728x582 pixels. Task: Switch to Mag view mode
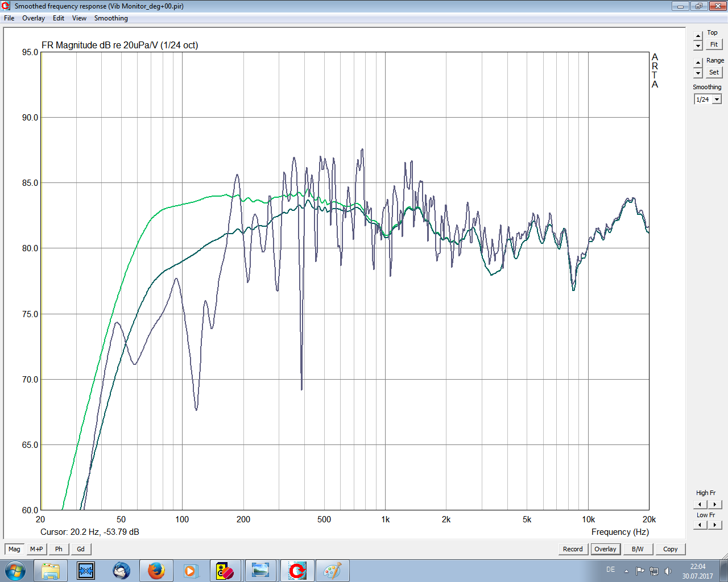14,549
